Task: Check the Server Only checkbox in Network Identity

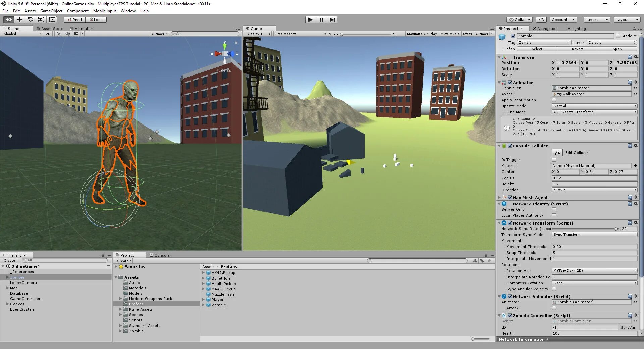Action: point(554,209)
